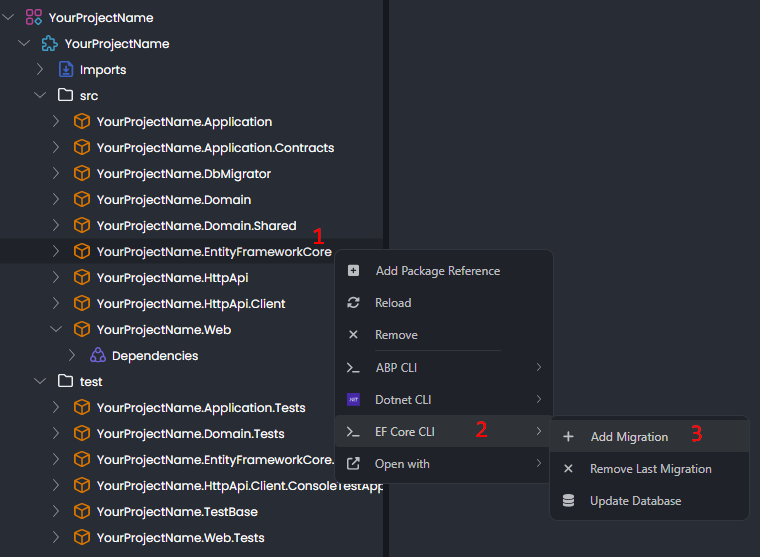Select YourProjectName.HttpApi.Client in the tree
760x557 pixels.
tap(191, 304)
